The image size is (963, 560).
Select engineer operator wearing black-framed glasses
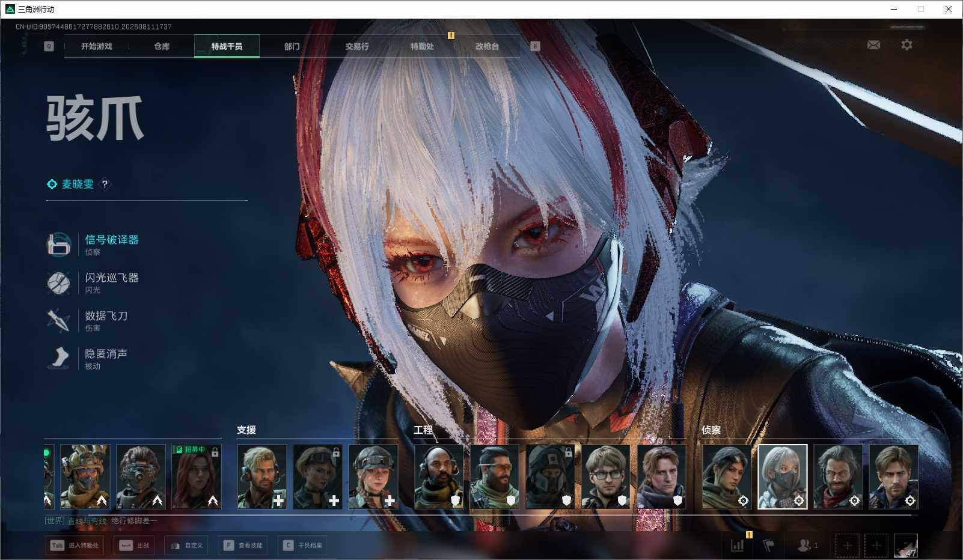(606, 477)
